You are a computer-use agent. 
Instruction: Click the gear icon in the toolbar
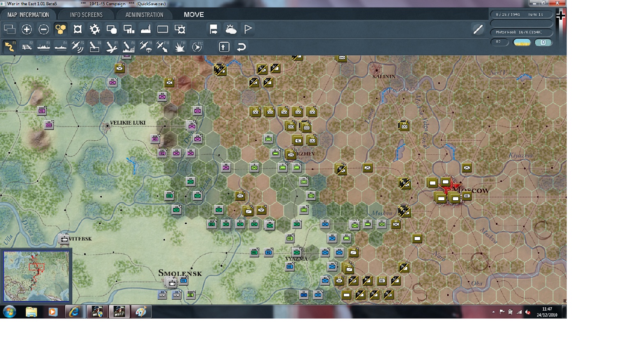click(94, 29)
